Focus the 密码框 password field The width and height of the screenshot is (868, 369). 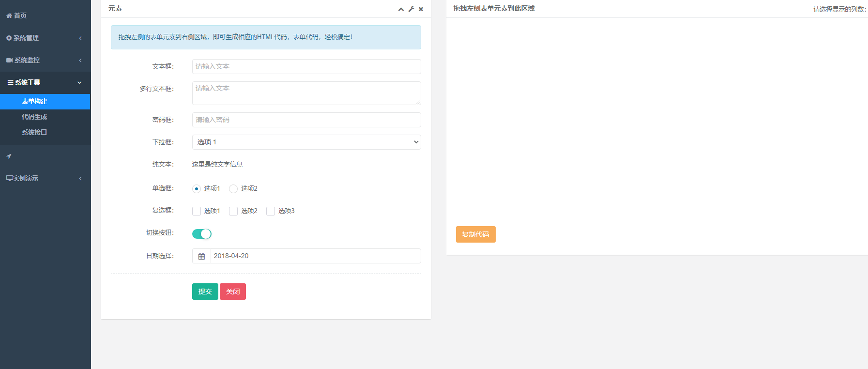pos(306,120)
